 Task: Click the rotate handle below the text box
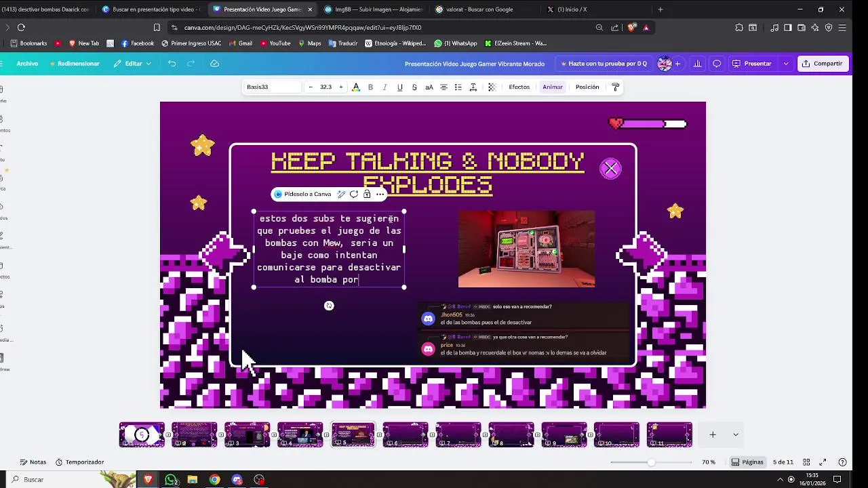pos(329,306)
